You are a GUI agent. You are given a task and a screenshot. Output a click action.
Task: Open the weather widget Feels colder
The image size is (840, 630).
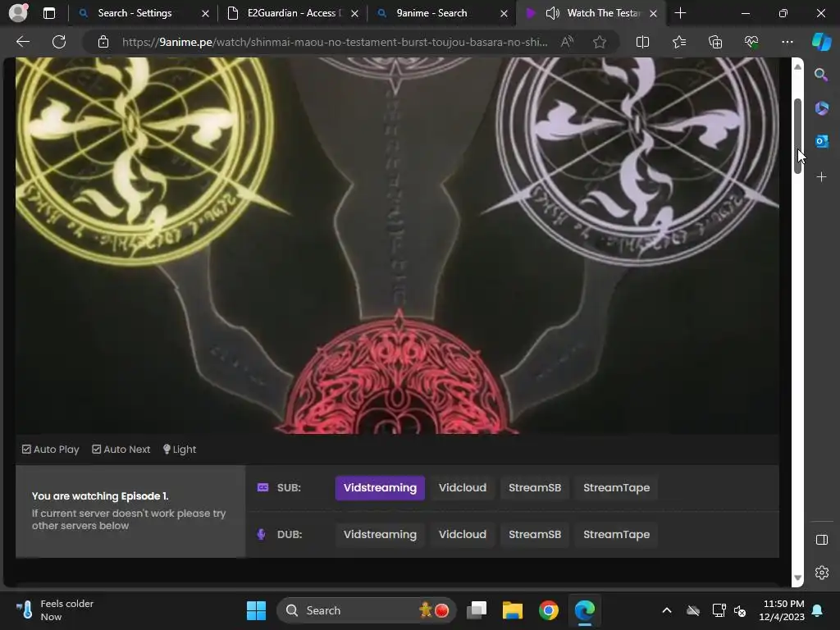click(54, 610)
